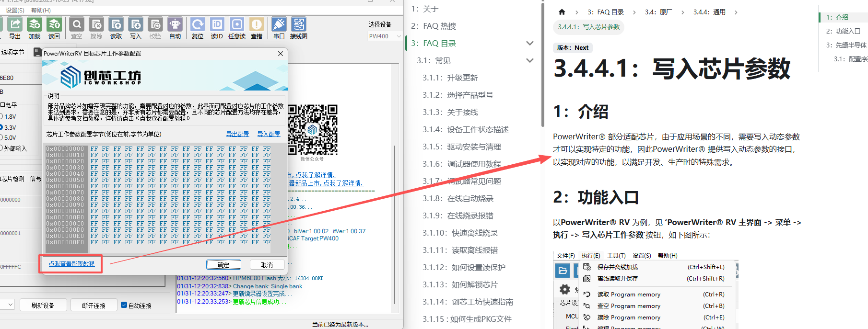The image size is (868, 329).
Task: Click the 加载 (Load) toolbar icon
Action: point(35,25)
